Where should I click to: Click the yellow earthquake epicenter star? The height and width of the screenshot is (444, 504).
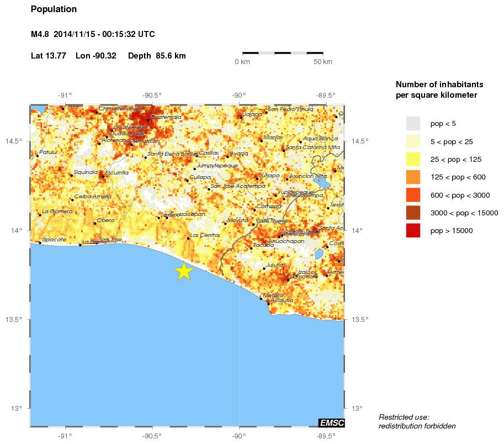tap(184, 270)
